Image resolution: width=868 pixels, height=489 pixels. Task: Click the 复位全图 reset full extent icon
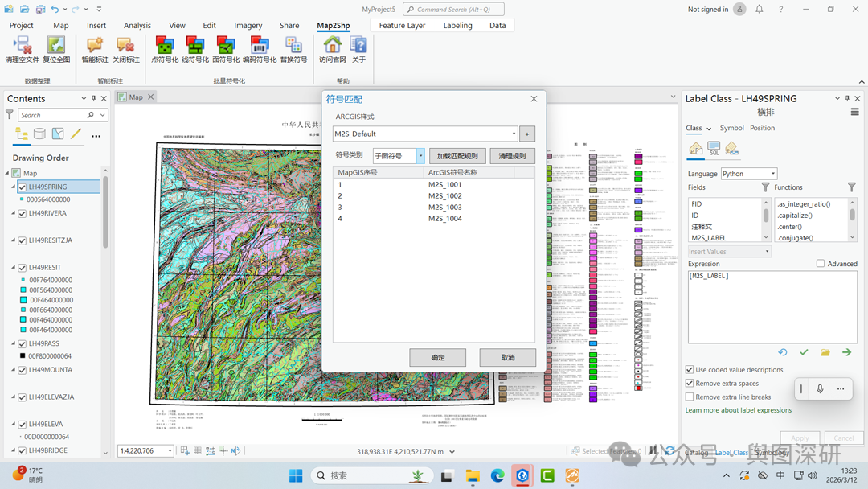[x=56, y=45]
